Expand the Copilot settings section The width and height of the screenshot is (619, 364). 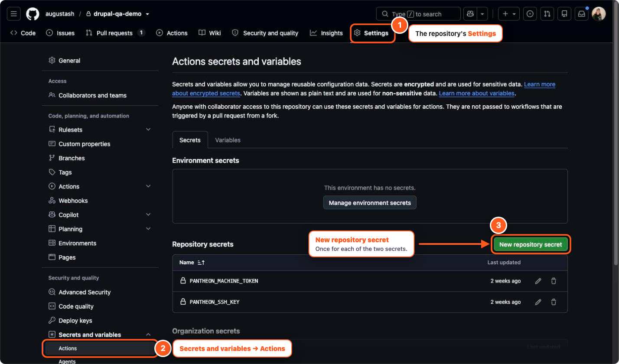point(148,215)
